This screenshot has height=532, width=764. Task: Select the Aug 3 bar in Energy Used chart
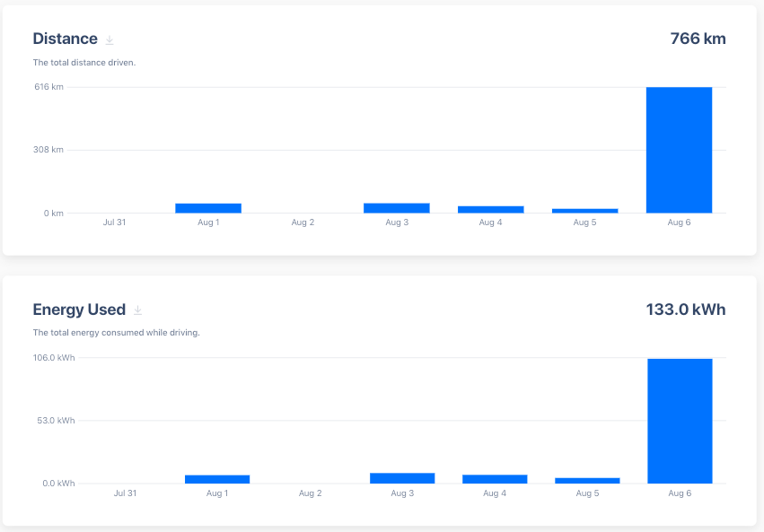click(x=402, y=478)
